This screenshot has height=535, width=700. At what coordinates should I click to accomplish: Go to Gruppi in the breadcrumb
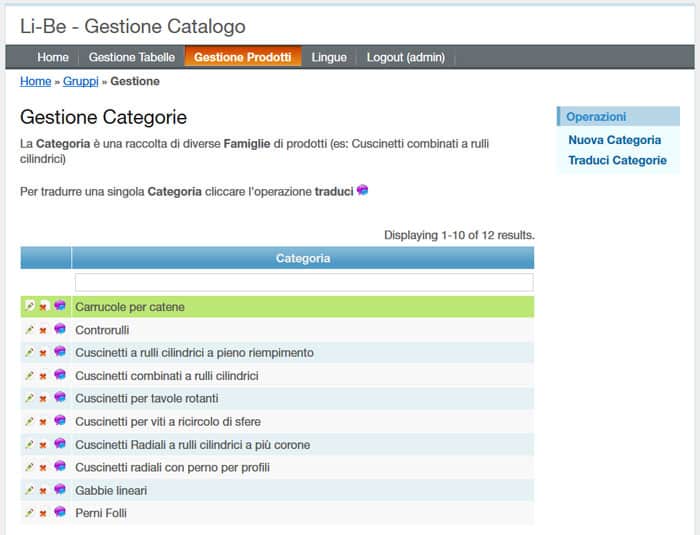click(81, 82)
